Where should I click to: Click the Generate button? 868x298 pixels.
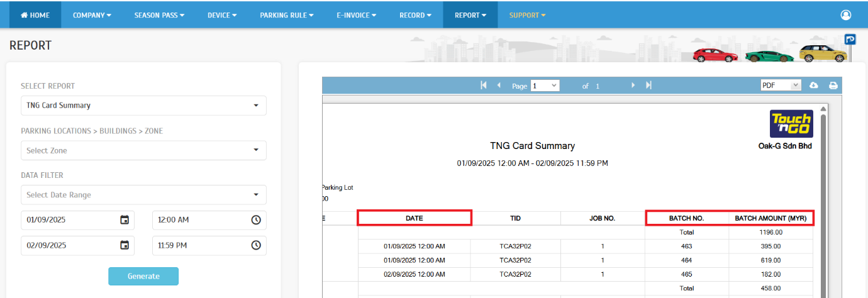click(x=143, y=276)
